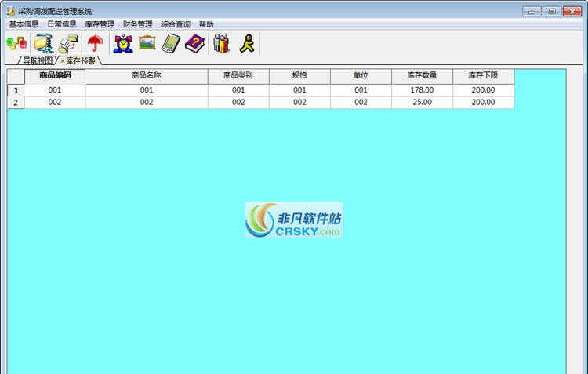Open the 财务管理 menu
The image size is (588, 374).
pyautogui.click(x=138, y=24)
